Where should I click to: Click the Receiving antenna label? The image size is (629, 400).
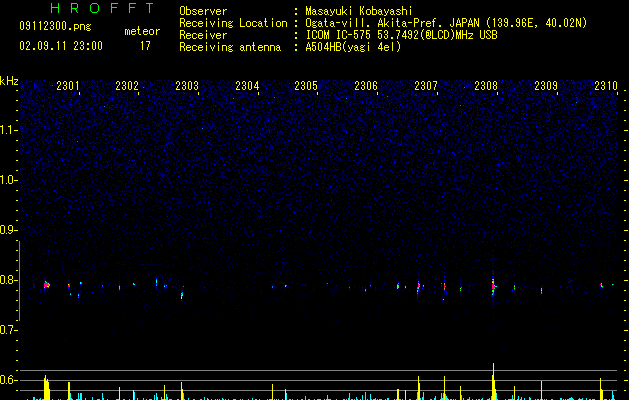coord(230,47)
